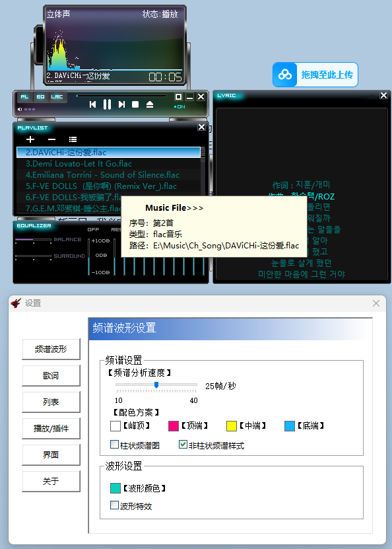Click the eject/open file icon
This screenshot has width=392, height=549.
(x=150, y=104)
